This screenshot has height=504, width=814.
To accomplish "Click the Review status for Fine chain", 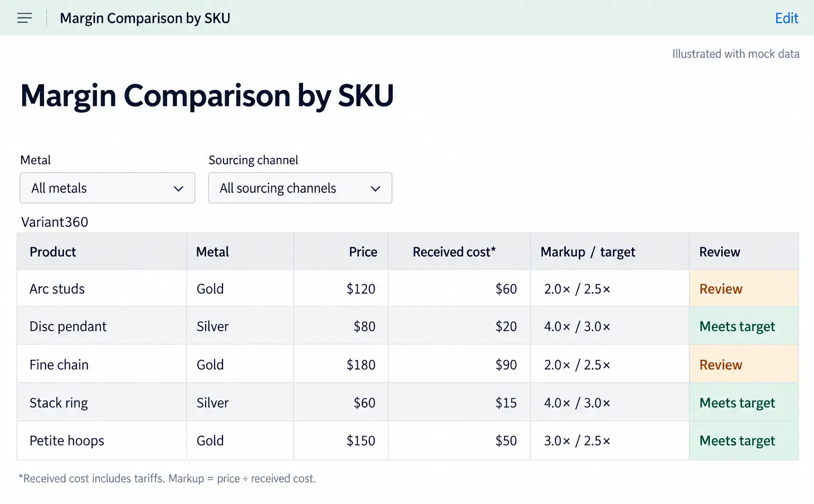I will (744, 364).
